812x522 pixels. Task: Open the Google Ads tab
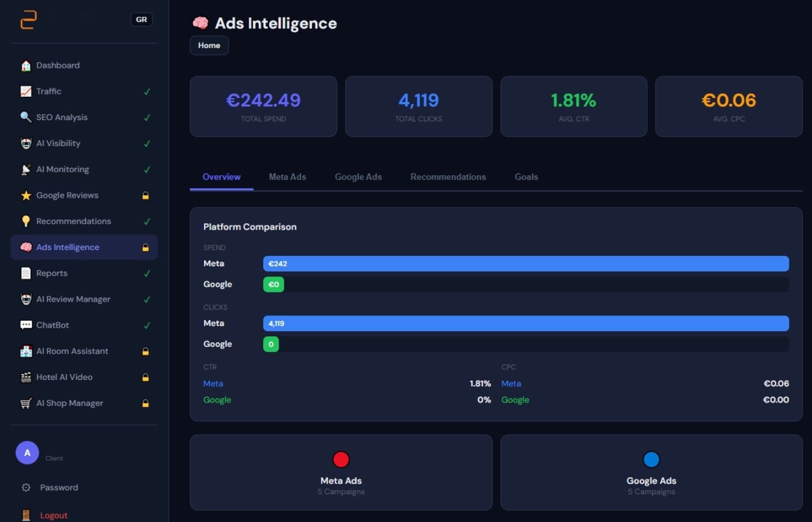[x=358, y=177]
